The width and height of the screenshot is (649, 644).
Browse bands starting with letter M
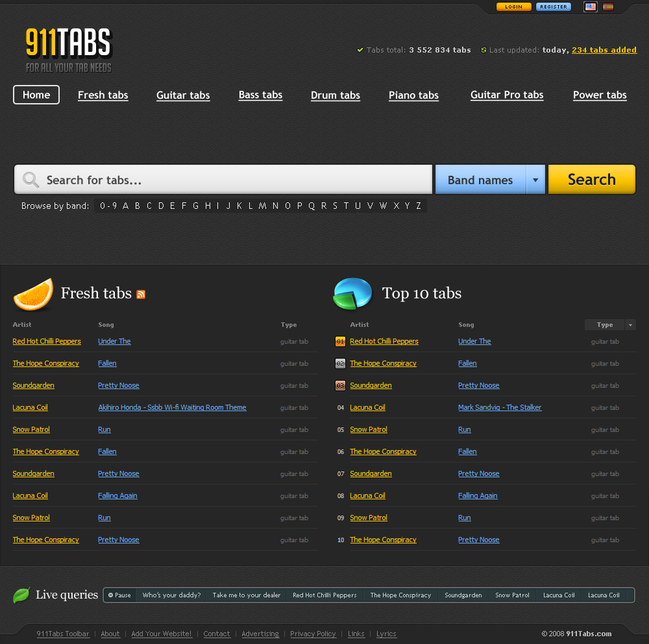click(262, 206)
